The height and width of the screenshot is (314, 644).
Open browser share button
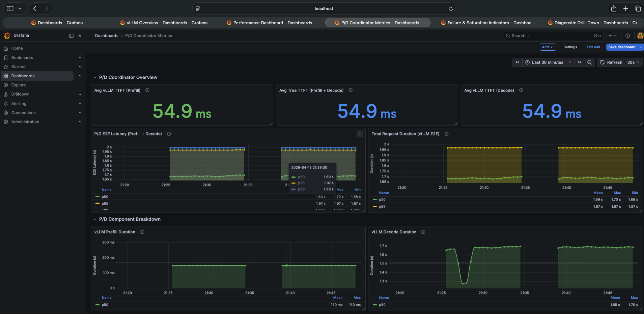coord(614,8)
